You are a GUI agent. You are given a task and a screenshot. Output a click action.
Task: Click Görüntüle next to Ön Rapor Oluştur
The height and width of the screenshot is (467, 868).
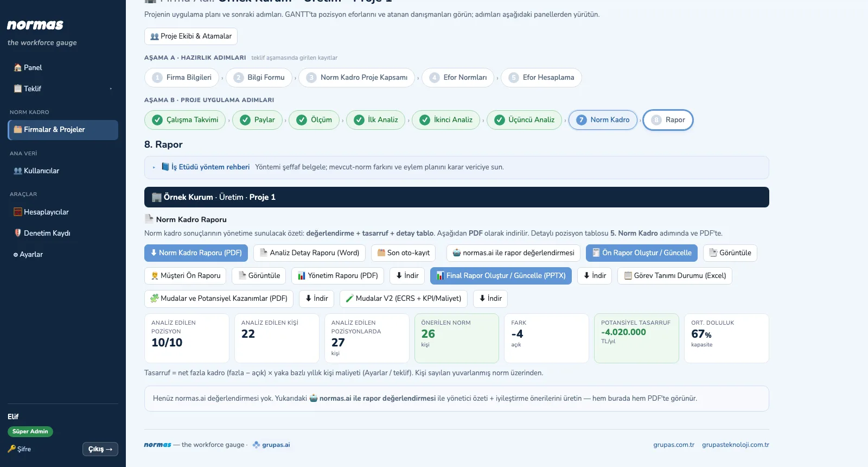point(730,253)
